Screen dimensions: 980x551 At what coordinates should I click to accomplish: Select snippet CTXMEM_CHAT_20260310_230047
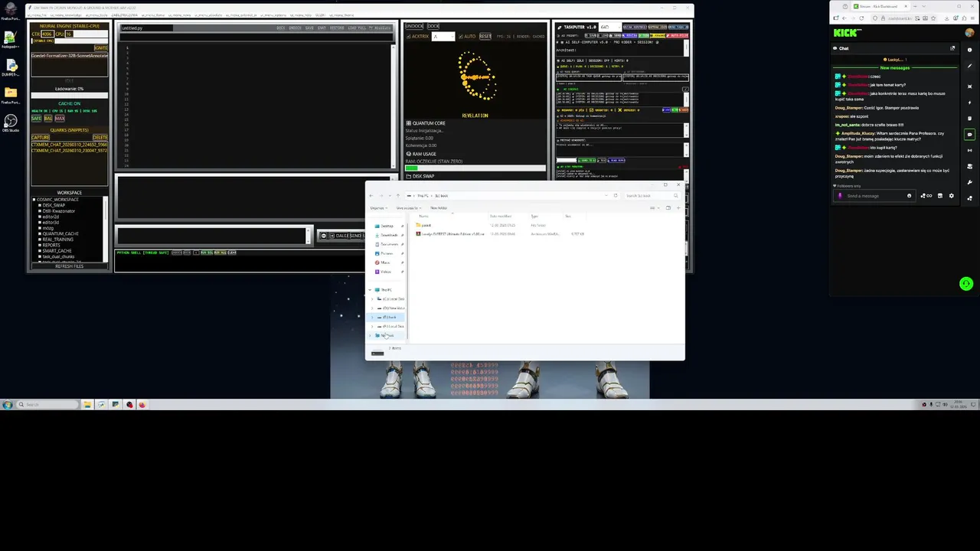70,151
